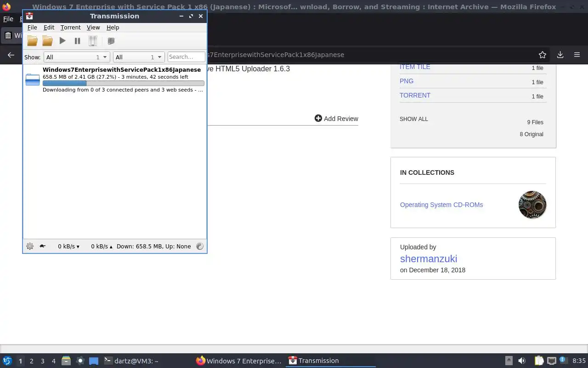Open the gear options icon in Transmission status bar

point(30,246)
